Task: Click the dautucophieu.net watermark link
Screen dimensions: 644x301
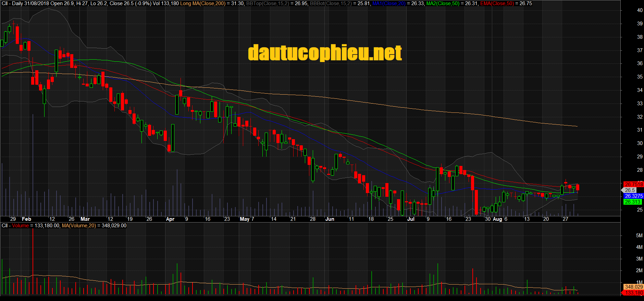Action: tap(325, 53)
